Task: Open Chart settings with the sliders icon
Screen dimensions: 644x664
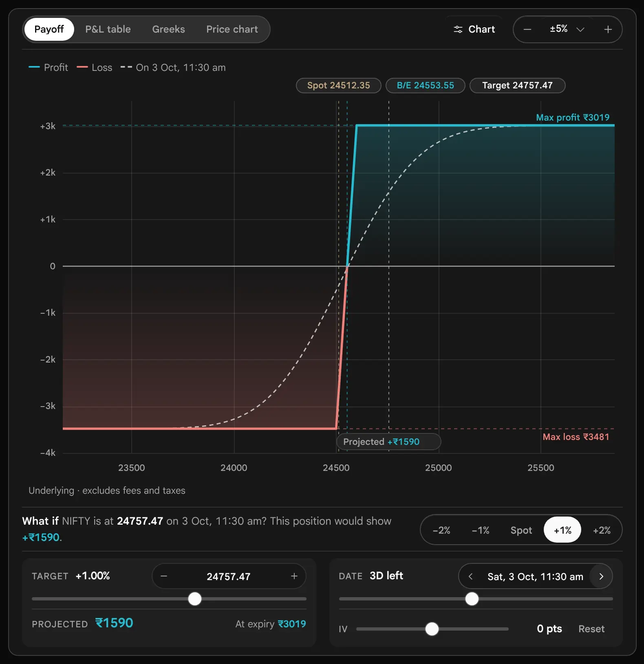Action: [x=474, y=29]
